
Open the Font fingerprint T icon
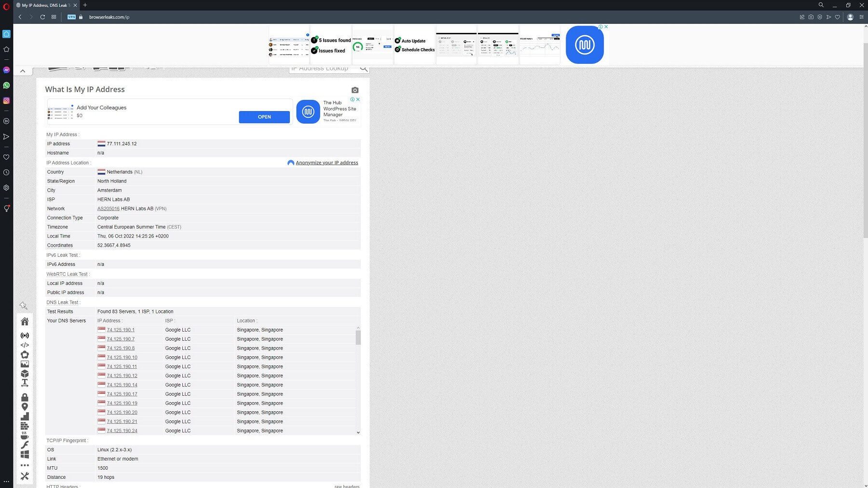click(25, 383)
